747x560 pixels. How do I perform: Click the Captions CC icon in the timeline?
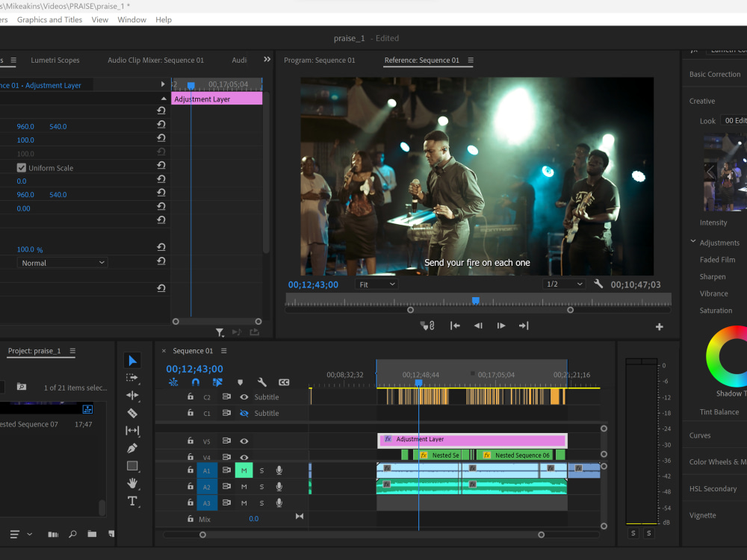tap(284, 382)
